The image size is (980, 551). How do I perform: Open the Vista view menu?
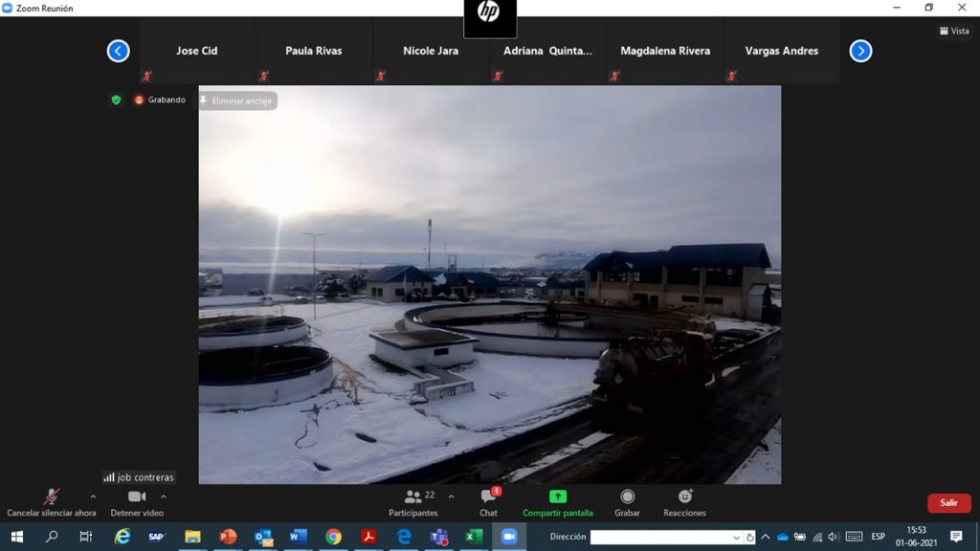click(x=954, y=31)
